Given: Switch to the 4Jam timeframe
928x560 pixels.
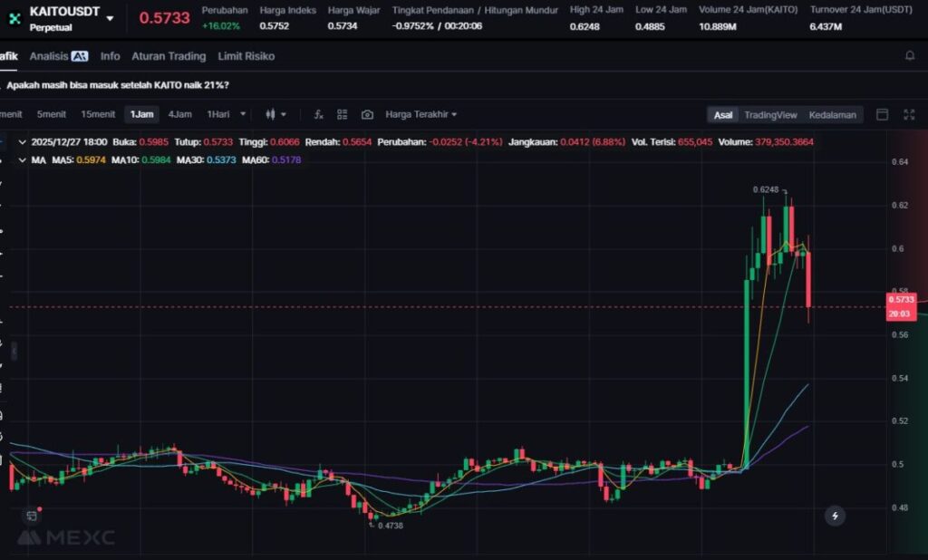Looking at the screenshot, I should pyautogui.click(x=179, y=114).
